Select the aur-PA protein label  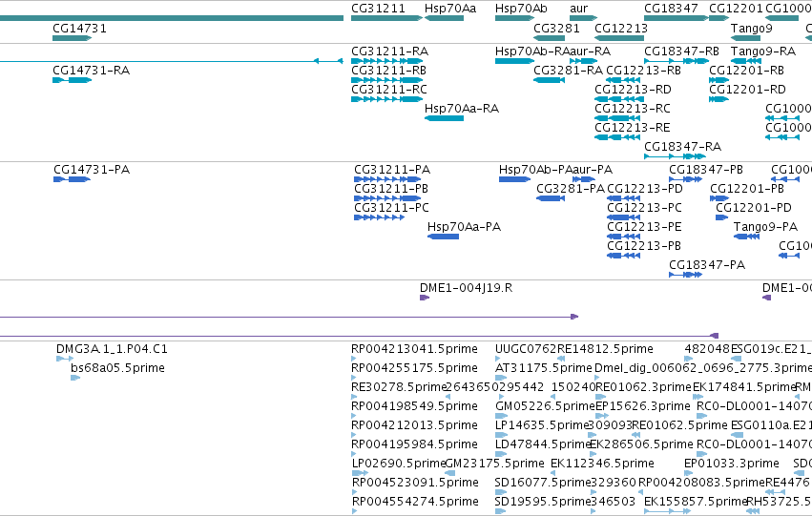[593, 170]
